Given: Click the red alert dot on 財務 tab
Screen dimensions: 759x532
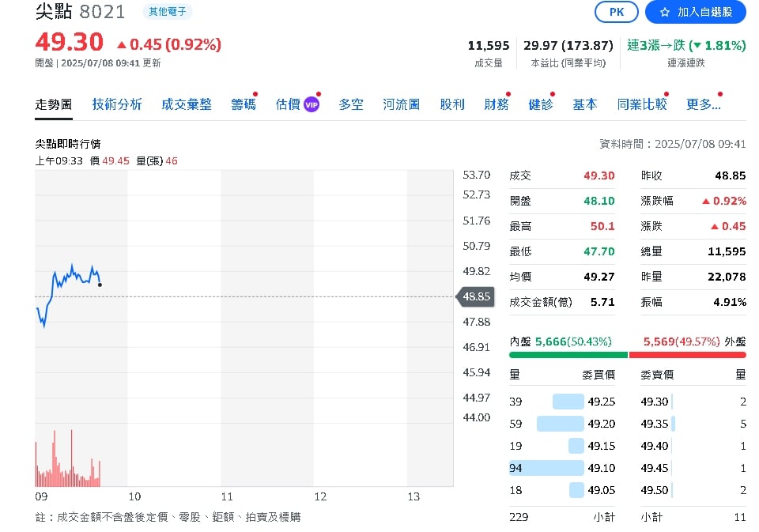Looking at the screenshot, I should 507,93.
